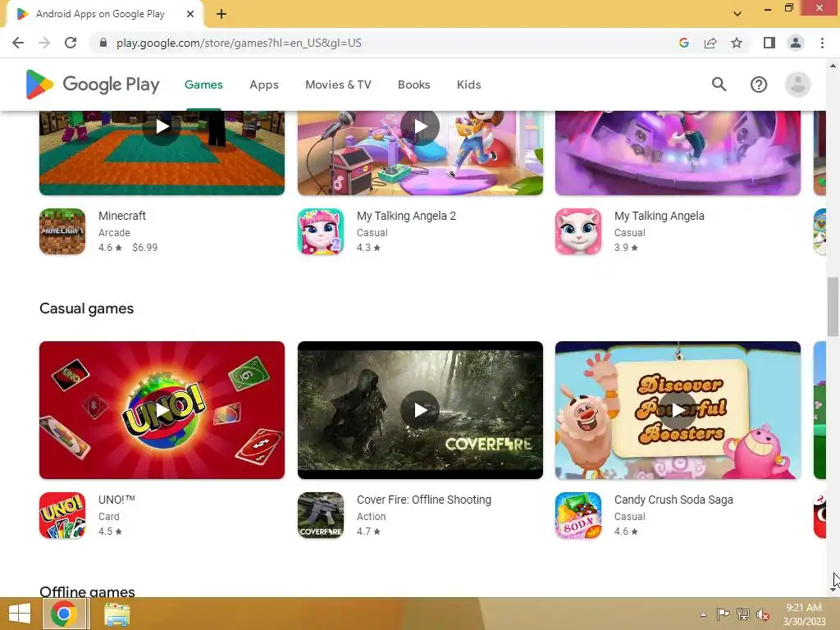Open the My Talking Angela 2 app icon
The height and width of the screenshot is (630, 840).
[x=321, y=231]
